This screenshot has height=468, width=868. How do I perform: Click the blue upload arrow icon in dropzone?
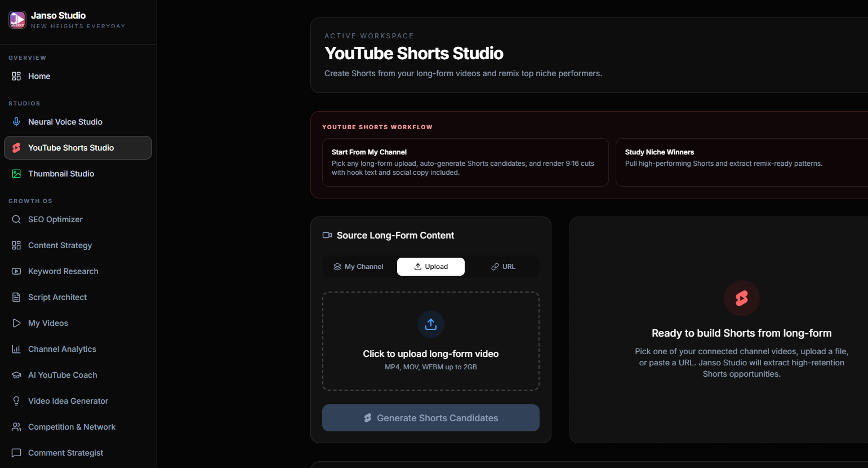click(x=431, y=324)
